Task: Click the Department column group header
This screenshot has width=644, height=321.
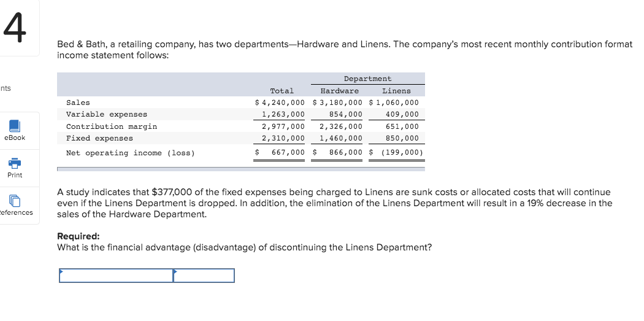Action: [367, 79]
